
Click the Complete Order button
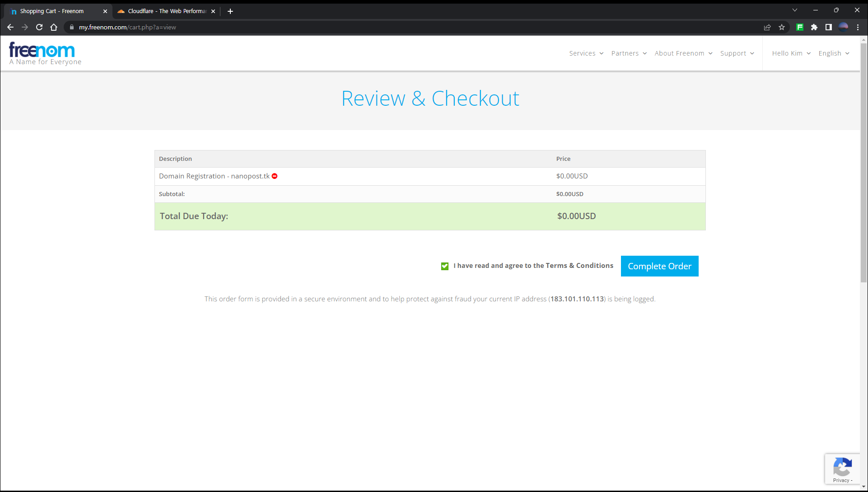(659, 266)
